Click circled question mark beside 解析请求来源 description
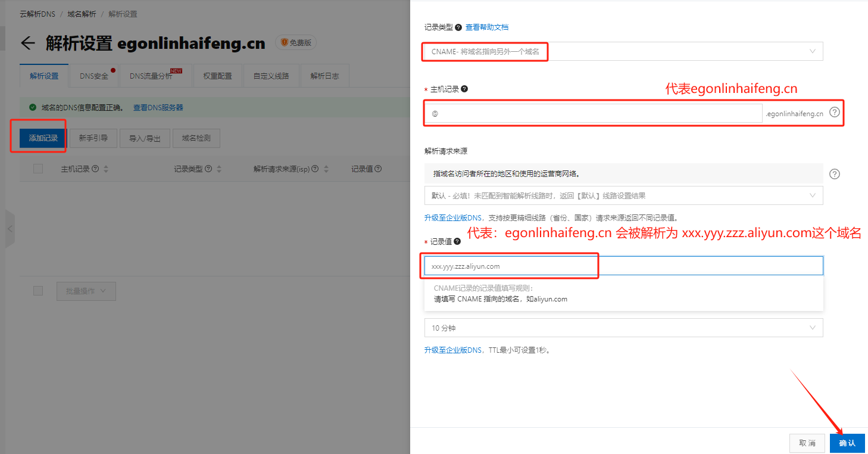 pyautogui.click(x=835, y=174)
